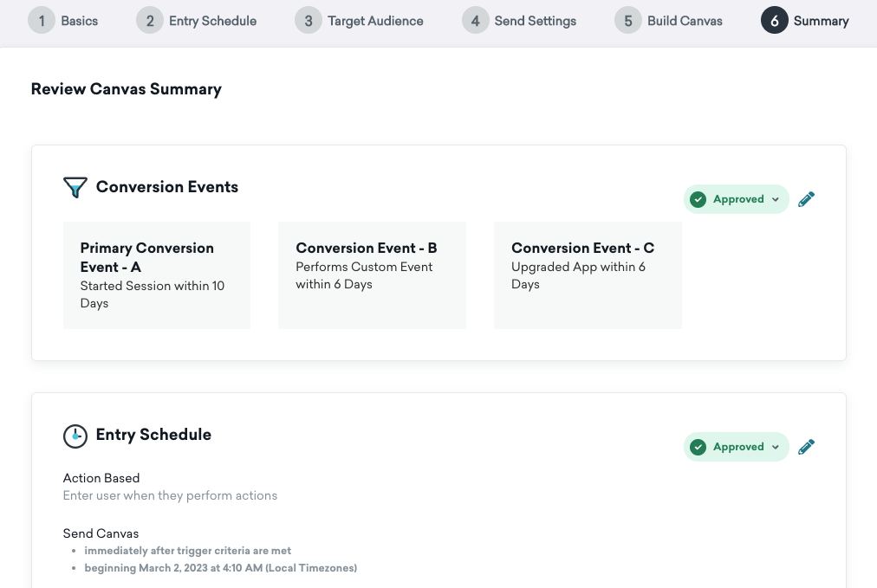
Task: Open the Build Canvas step
Action: pyautogui.click(x=685, y=21)
